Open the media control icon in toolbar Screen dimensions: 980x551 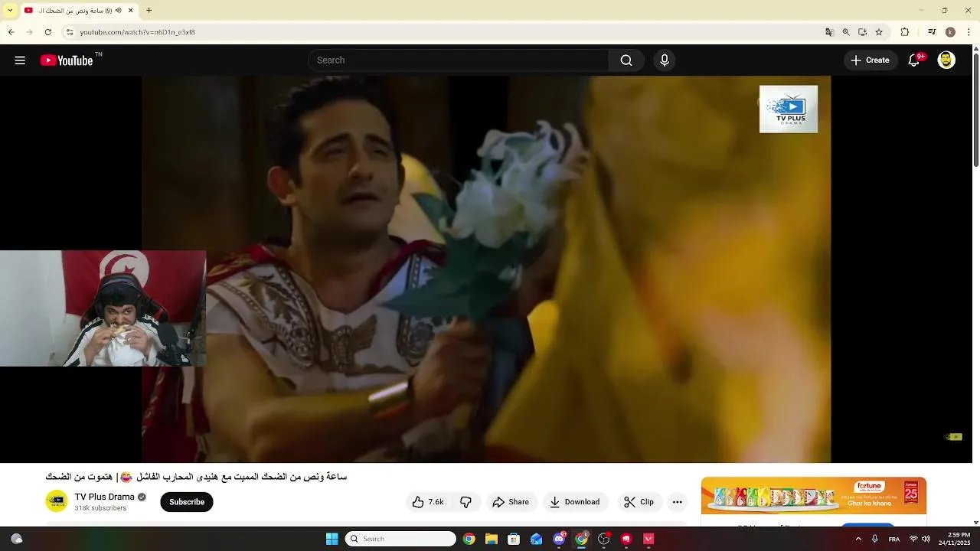tap(932, 32)
